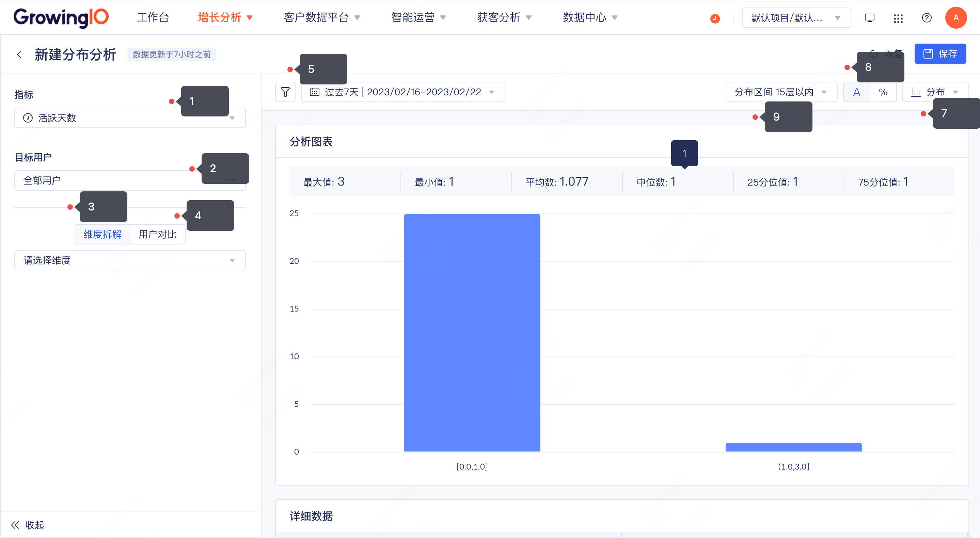Open the 增长分析 navigation menu

(225, 17)
